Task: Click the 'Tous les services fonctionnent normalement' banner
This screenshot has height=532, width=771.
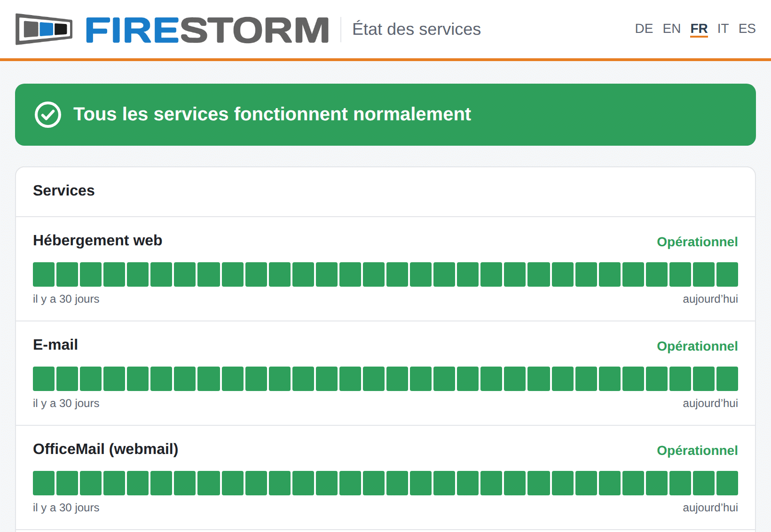Action: [x=385, y=115]
